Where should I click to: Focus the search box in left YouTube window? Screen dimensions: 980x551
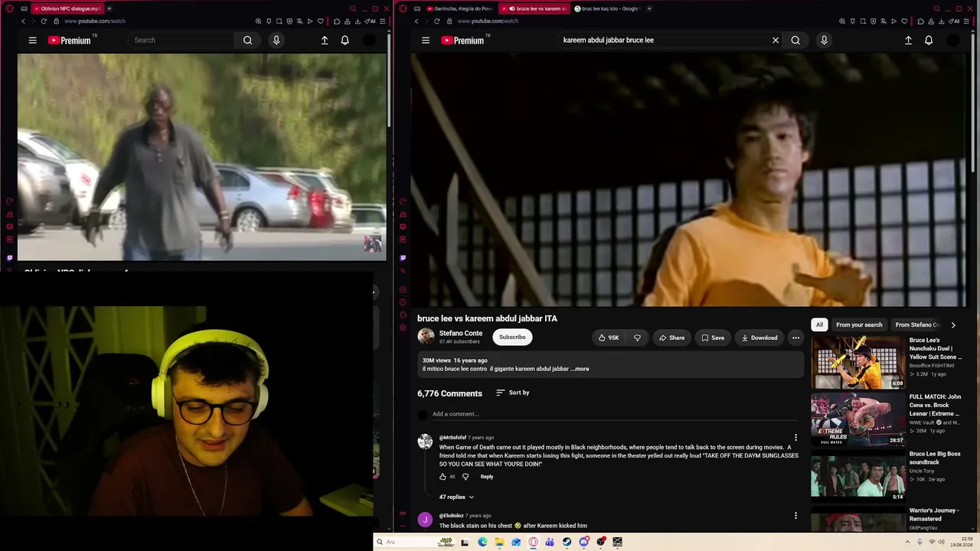pos(181,41)
